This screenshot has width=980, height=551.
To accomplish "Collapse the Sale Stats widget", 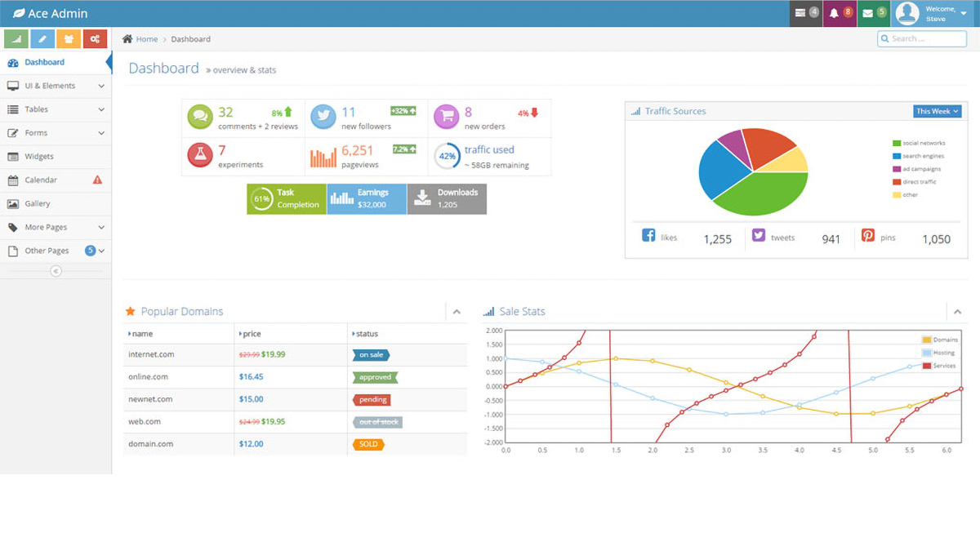I will tap(957, 312).
